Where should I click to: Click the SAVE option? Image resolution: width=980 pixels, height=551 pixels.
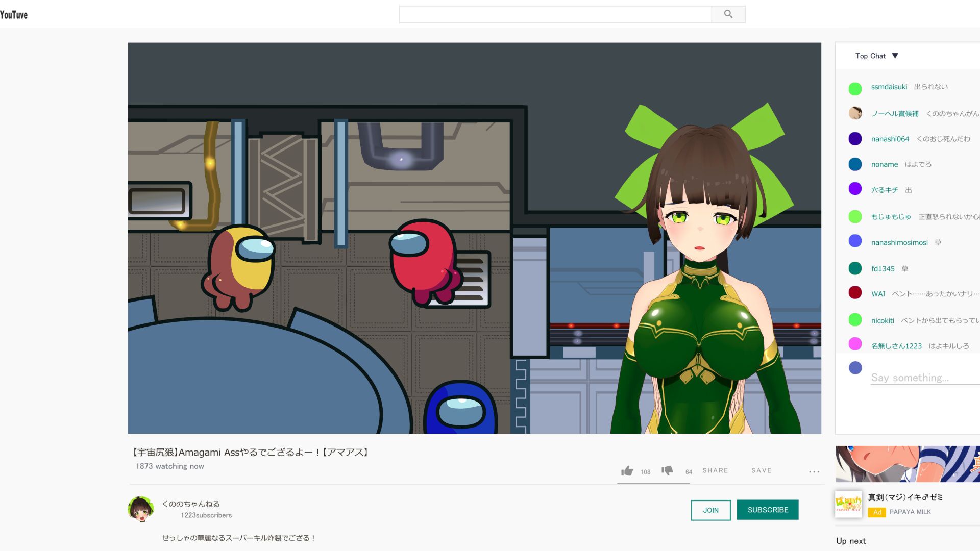pyautogui.click(x=761, y=470)
